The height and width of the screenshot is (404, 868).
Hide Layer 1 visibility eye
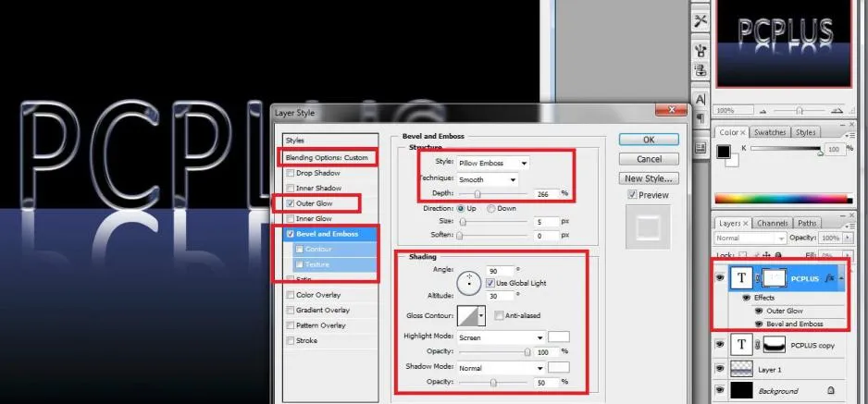[x=720, y=369]
